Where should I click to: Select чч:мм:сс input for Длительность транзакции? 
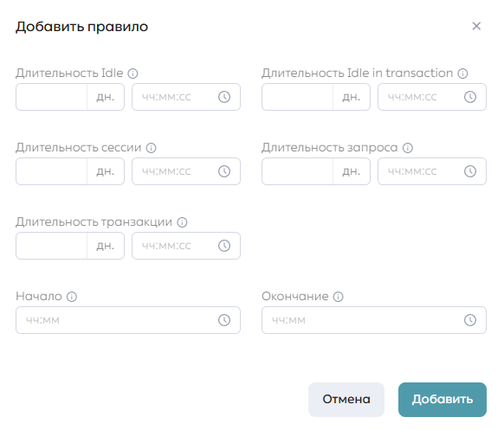point(186,246)
